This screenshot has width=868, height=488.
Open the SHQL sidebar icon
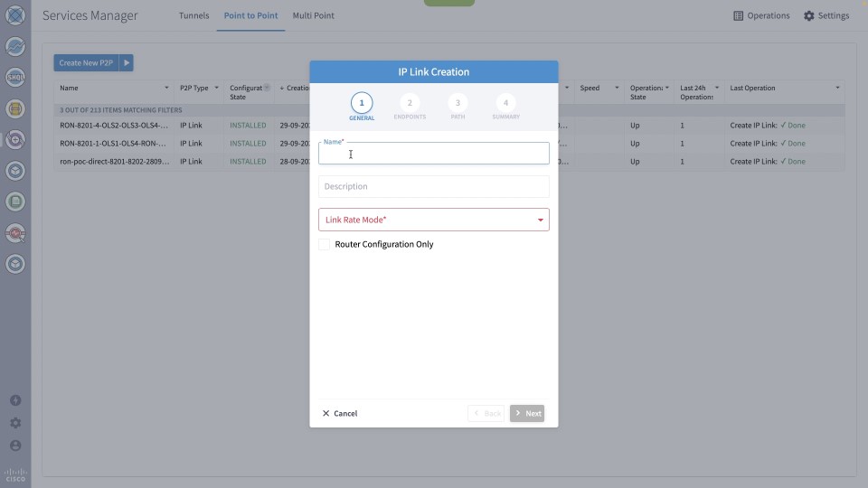15,78
